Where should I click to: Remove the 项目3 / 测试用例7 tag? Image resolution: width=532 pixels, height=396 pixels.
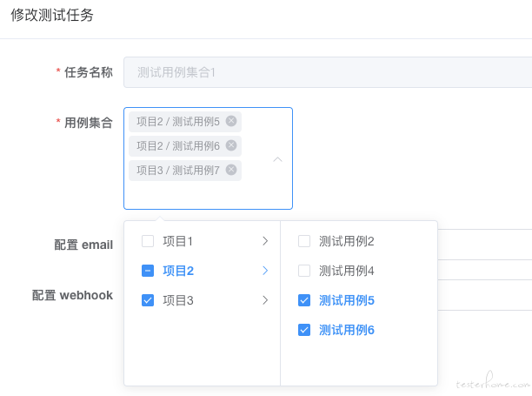(x=231, y=170)
